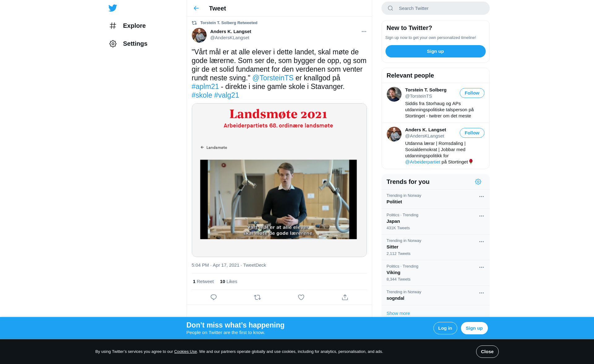Click the #aplm21 hashtag link
Screen dimensions: 594x364
[x=205, y=87]
